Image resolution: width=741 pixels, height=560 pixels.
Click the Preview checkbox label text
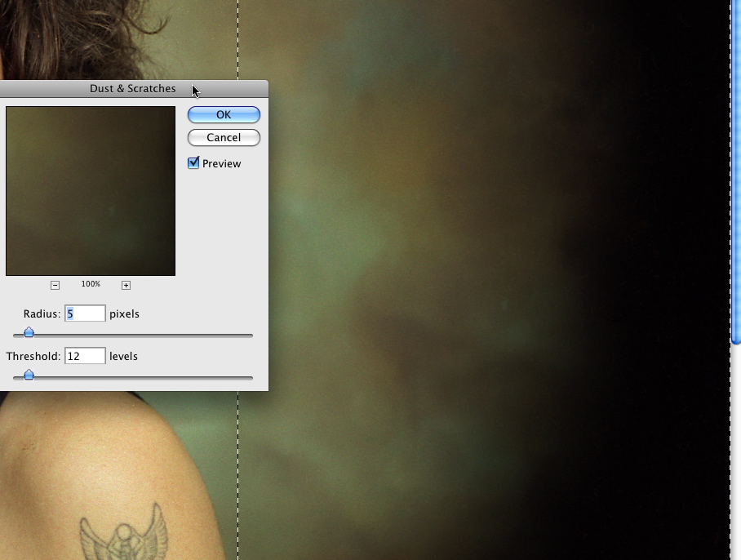pyautogui.click(x=222, y=163)
